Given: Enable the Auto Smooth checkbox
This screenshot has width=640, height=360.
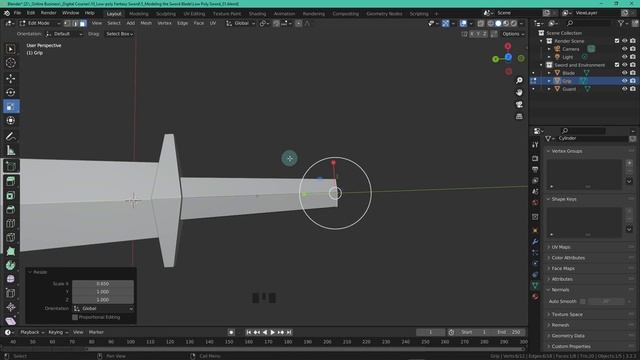Looking at the screenshot, I should (x=582, y=301).
